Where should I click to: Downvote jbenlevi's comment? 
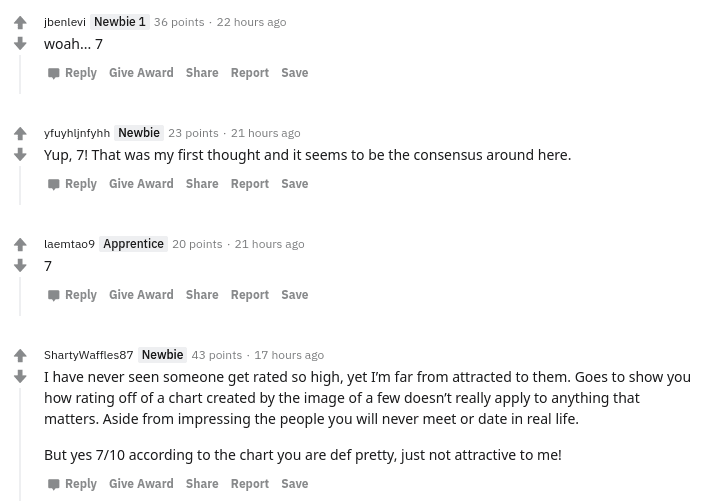(20, 44)
